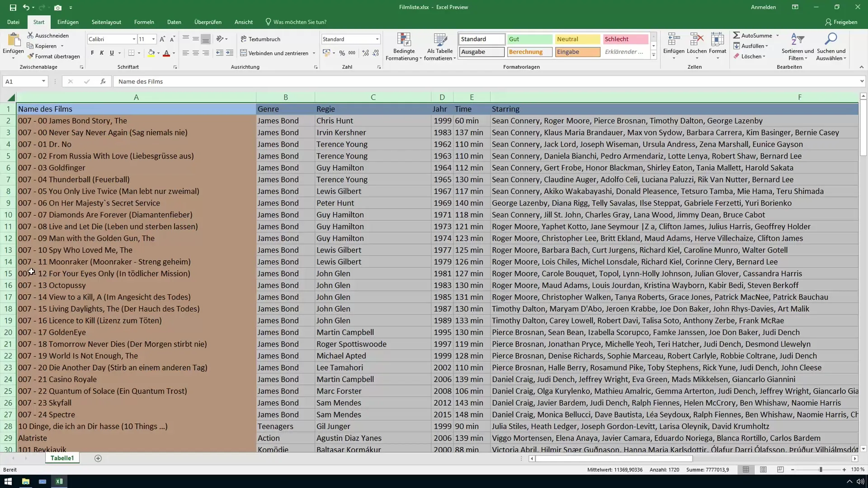Open the Standard number format dropdown
868x488 pixels.
coord(377,39)
